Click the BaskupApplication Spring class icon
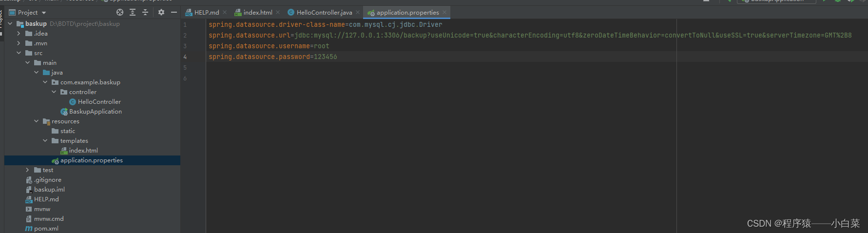The height and width of the screenshot is (233, 868). 64,112
